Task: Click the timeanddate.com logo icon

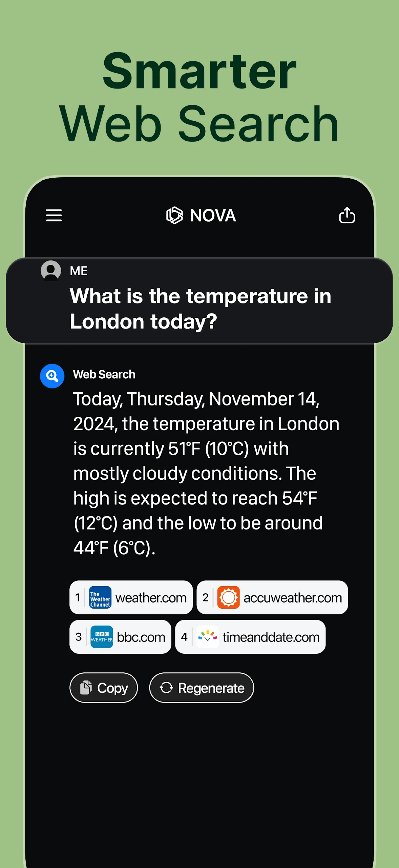Action: pyautogui.click(x=207, y=637)
